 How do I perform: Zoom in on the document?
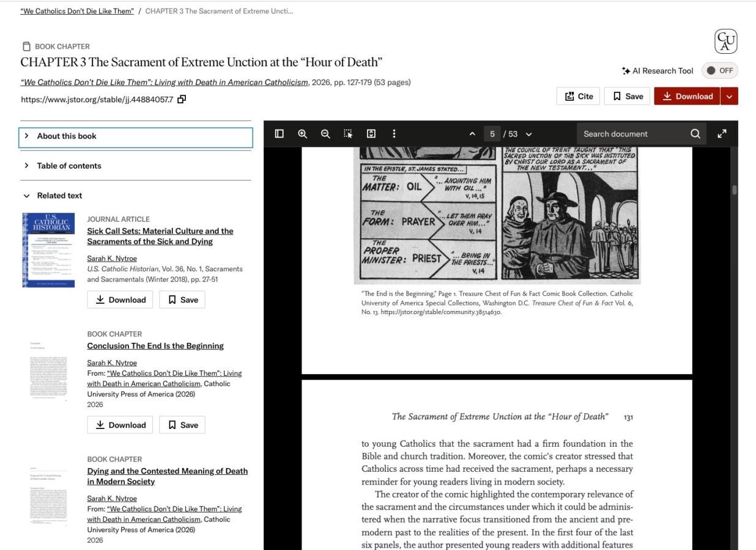tap(303, 134)
